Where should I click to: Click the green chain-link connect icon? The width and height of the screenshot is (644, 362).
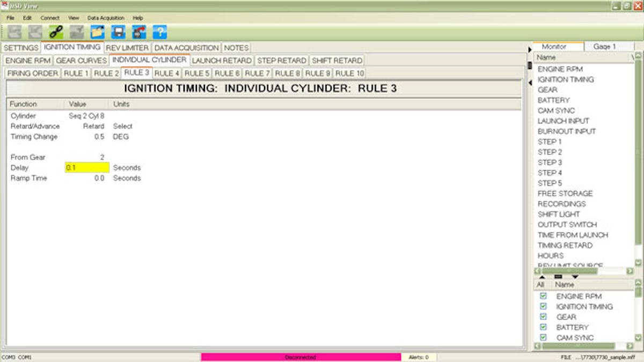[x=56, y=32]
